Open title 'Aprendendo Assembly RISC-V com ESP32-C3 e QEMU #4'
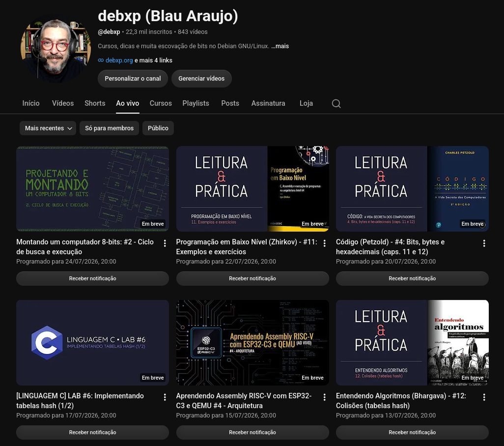The height and width of the screenshot is (446, 504). 244,401
